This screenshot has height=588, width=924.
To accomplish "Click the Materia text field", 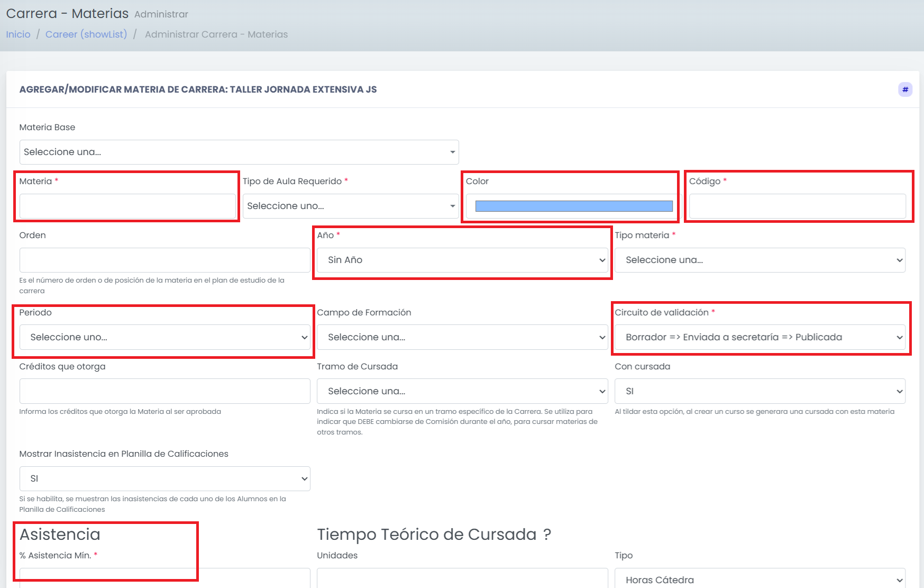I will click(x=127, y=206).
